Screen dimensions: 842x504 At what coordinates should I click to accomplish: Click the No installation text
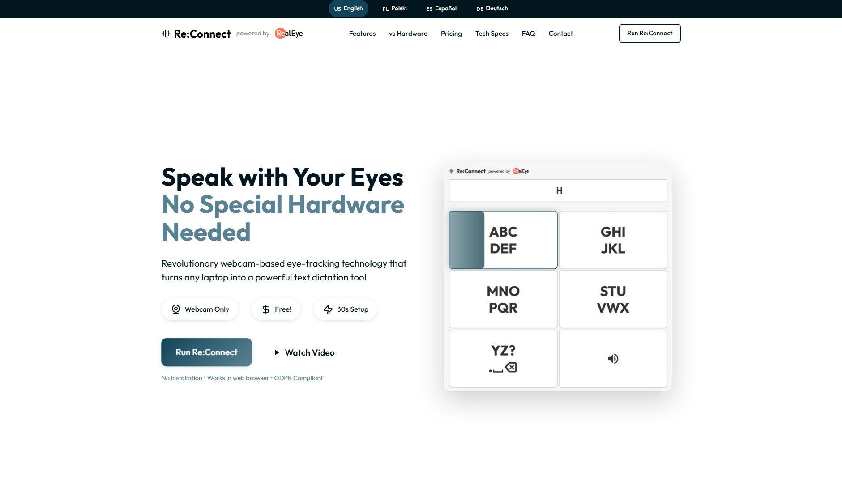(x=182, y=378)
